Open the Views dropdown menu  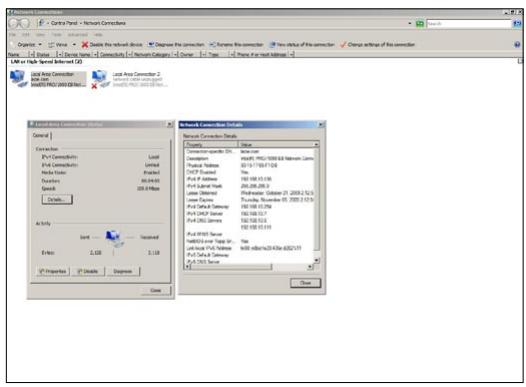pyautogui.click(x=62, y=44)
